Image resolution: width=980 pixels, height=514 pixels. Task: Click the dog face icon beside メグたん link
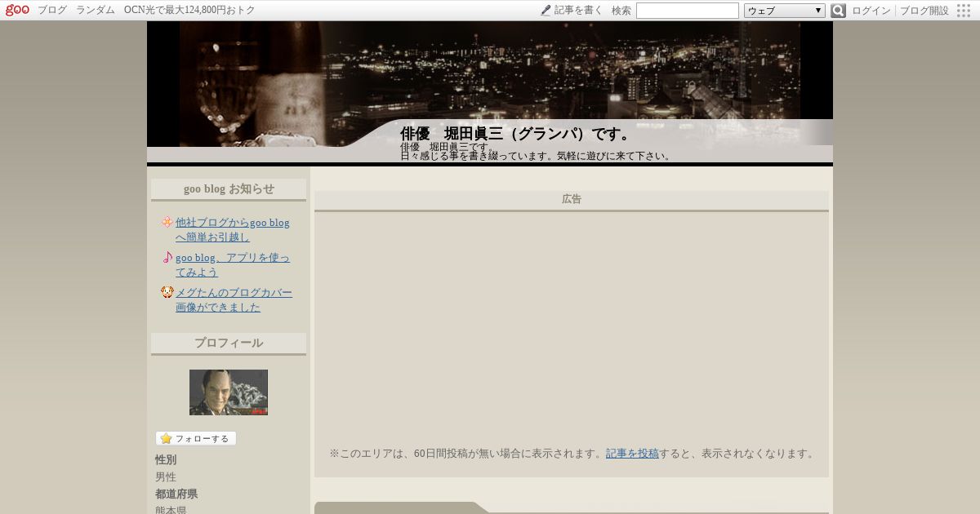point(167,292)
